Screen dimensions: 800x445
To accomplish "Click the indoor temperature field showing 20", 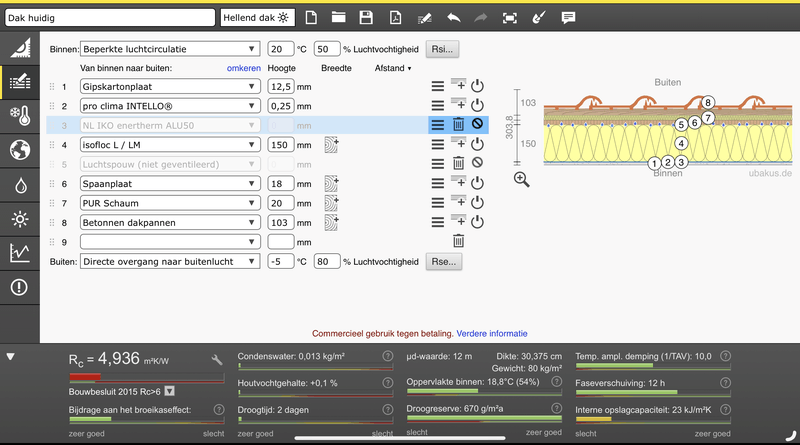I will tap(281, 49).
